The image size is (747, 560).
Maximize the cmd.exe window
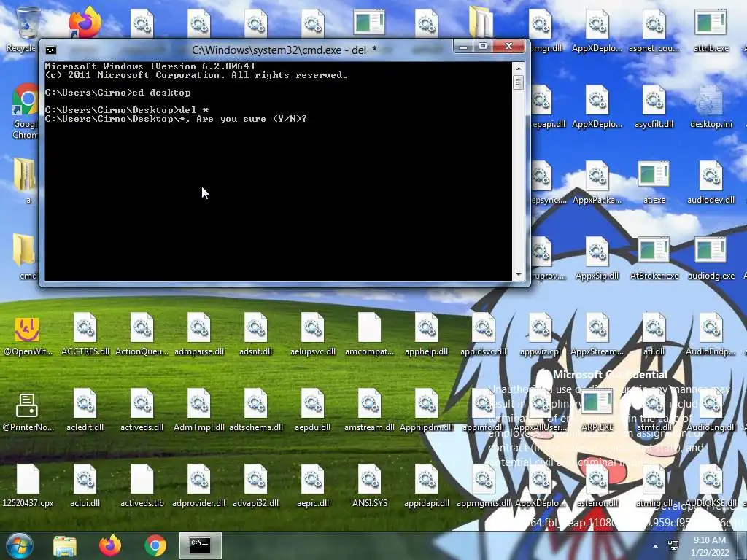pos(483,47)
